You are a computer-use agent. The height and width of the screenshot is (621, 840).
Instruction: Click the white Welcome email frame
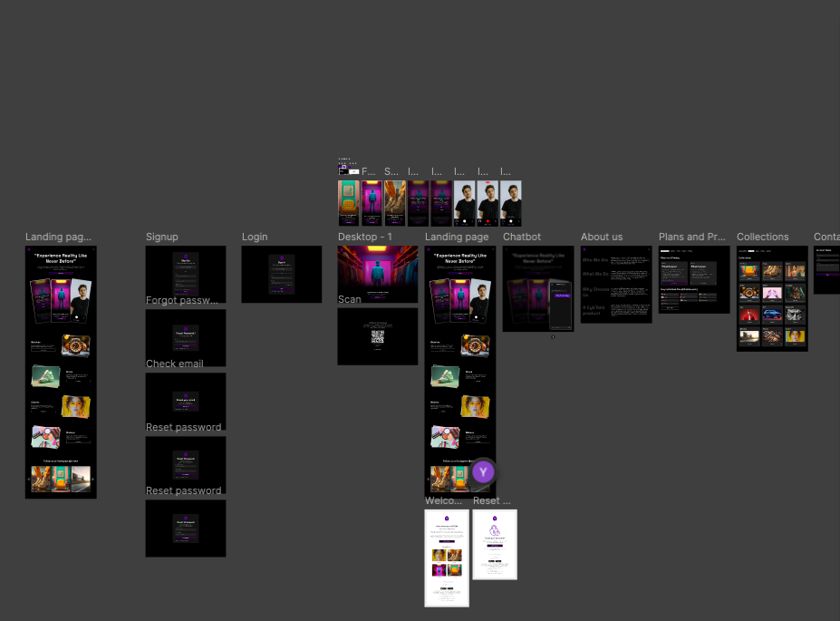tap(447, 558)
